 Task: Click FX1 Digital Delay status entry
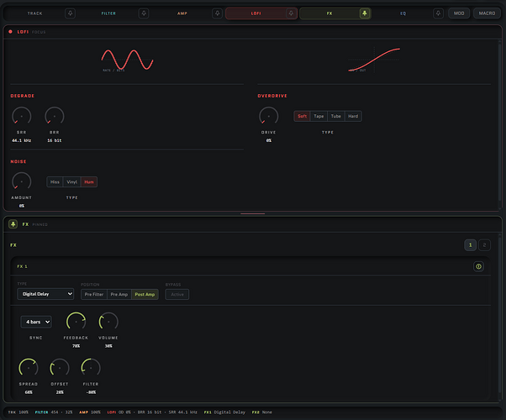click(x=224, y=412)
